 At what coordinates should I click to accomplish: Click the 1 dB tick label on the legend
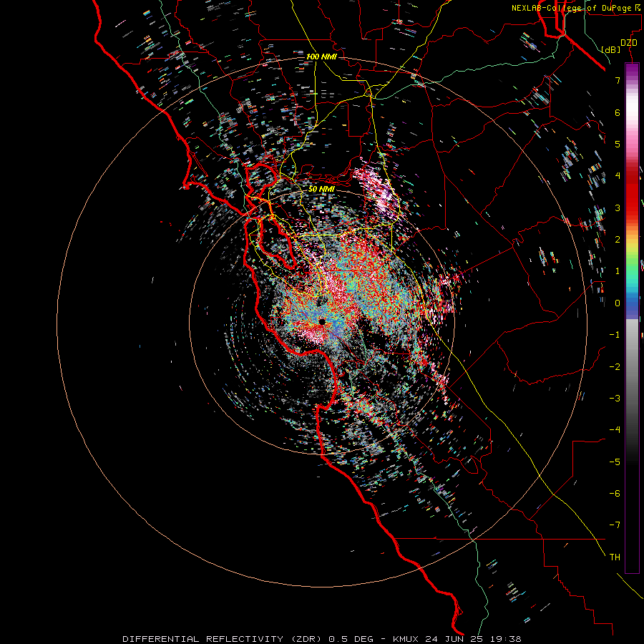click(618, 271)
